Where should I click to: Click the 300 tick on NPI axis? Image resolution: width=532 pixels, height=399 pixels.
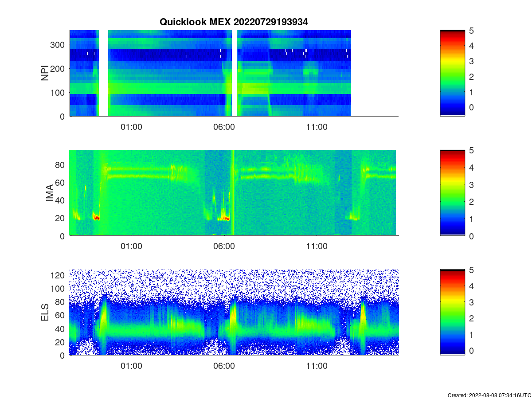[x=57, y=44]
